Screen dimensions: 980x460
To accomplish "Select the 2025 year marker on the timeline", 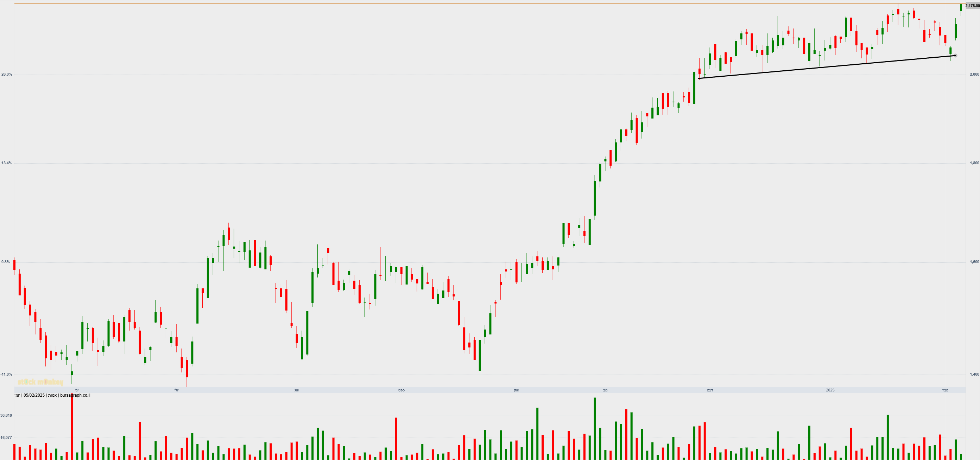I will [830, 390].
